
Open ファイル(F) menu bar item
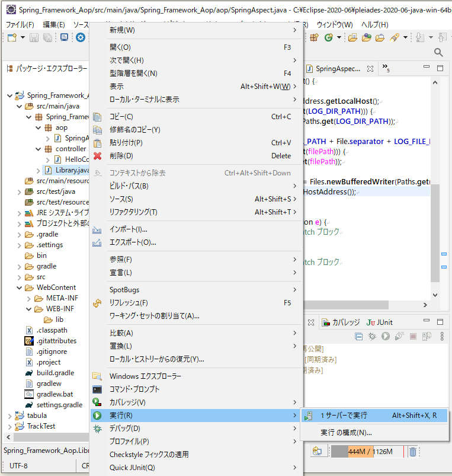tap(20, 24)
